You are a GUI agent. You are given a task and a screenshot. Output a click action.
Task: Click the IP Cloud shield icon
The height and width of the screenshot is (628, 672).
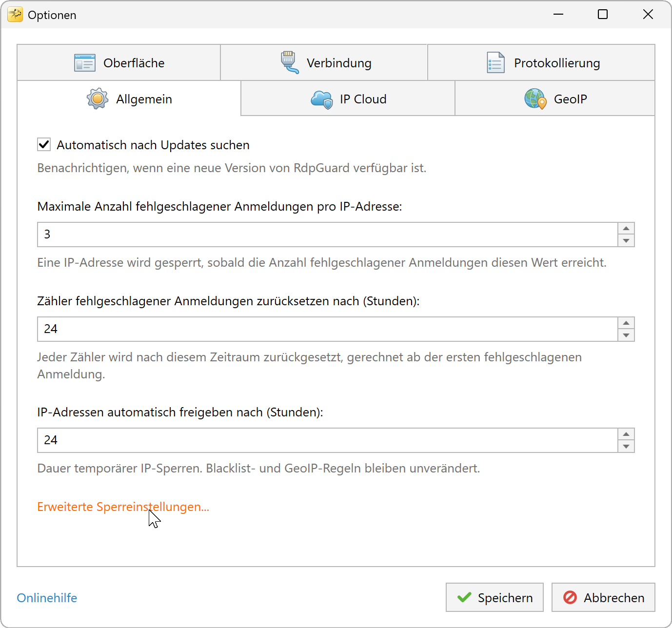point(322,99)
